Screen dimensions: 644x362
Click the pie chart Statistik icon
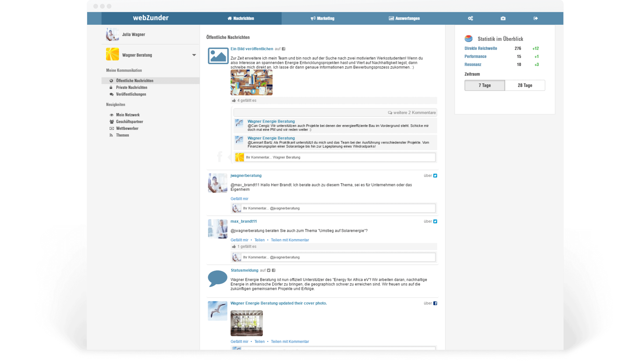(x=468, y=39)
